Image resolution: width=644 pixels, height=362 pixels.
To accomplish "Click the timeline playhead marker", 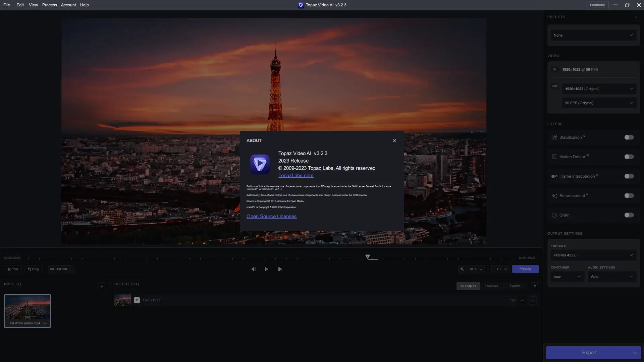I will (x=368, y=257).
